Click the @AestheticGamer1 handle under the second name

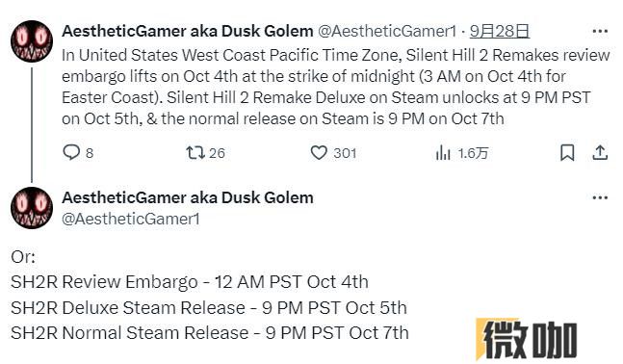(131, 219)
